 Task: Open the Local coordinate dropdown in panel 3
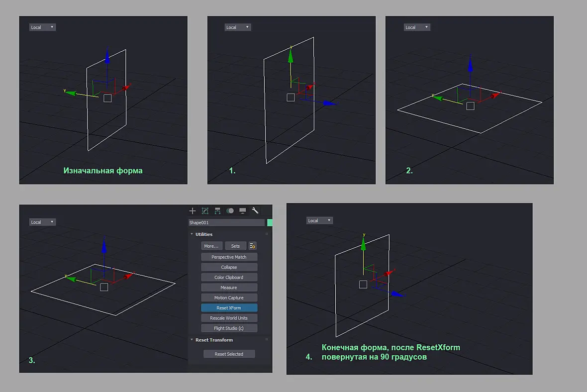(42, 222)
